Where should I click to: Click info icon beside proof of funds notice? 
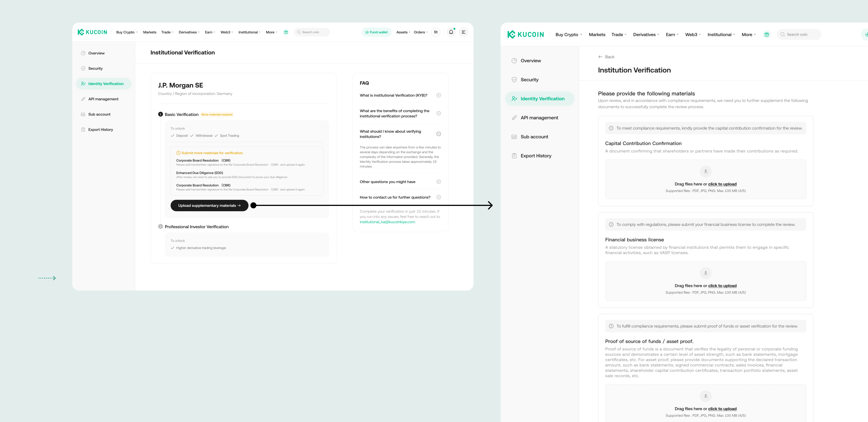611,326
